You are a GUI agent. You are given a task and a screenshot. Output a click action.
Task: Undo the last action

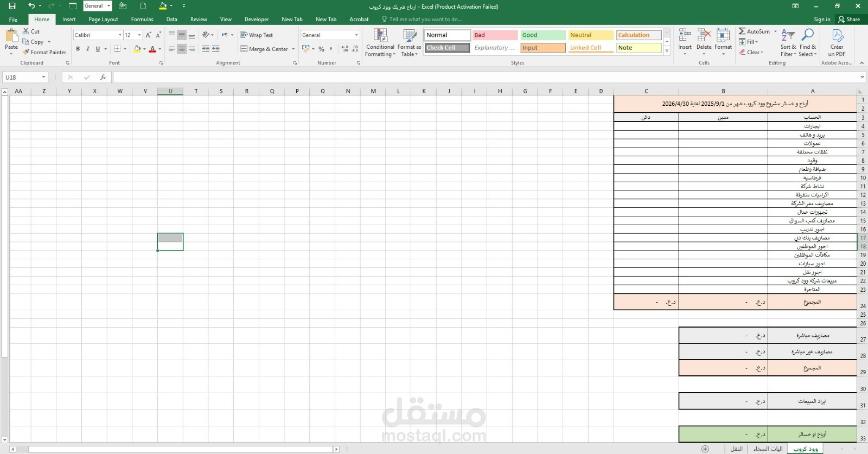[31, 6]
